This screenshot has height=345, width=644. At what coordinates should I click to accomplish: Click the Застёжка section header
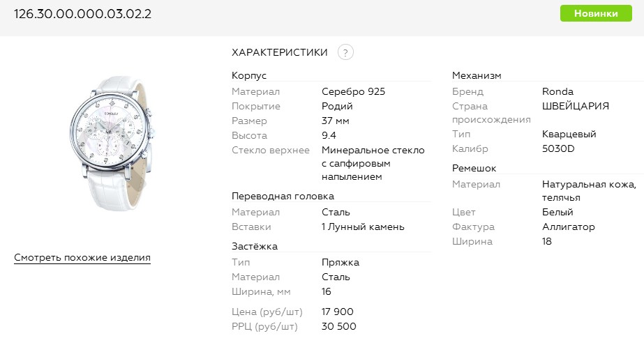(x=255, y=246)
